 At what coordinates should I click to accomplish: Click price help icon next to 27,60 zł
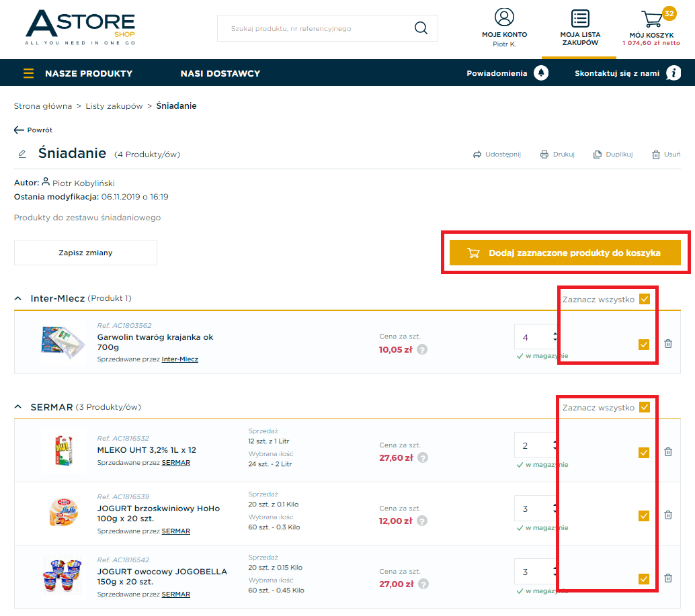click(423, 458)
